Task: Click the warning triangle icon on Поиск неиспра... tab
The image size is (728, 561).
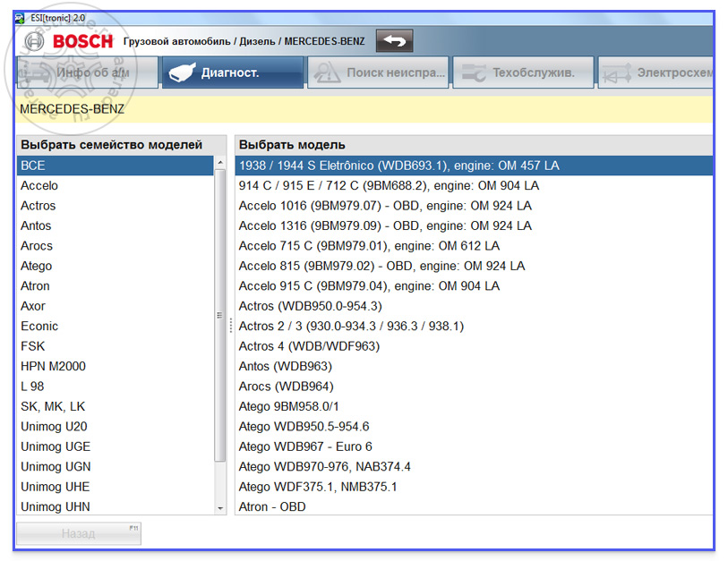Action: pyautogui.click(x=327, y=72)
